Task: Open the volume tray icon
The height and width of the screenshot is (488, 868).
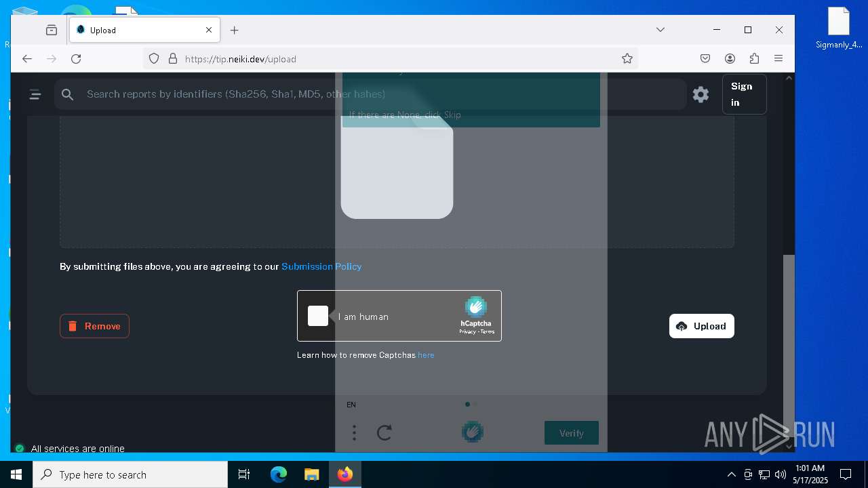Action: [x=781, y=474]
